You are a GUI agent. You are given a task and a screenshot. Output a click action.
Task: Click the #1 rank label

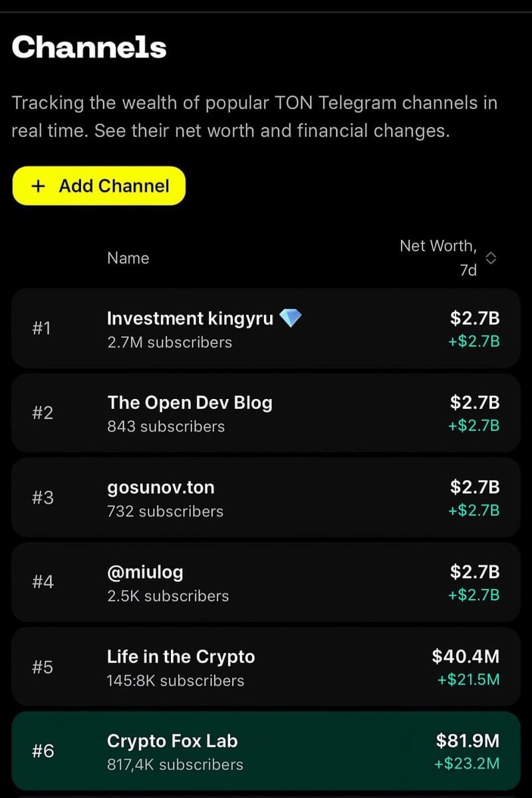(x=41, y=329)
